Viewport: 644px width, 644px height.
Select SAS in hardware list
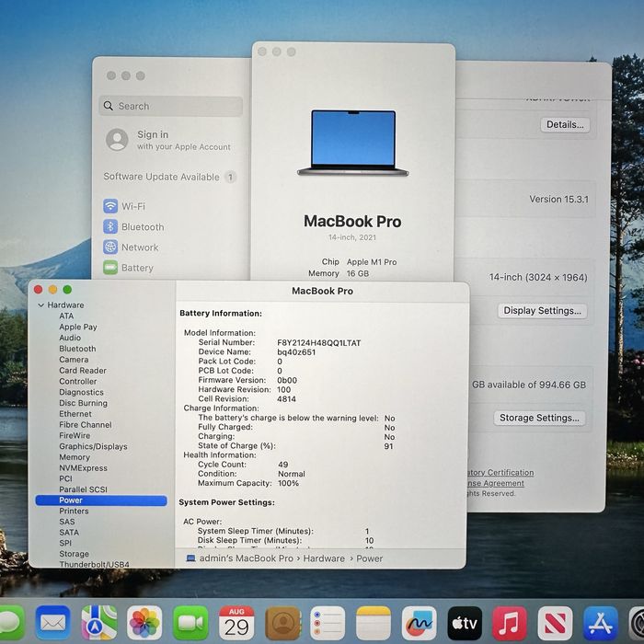67,522
